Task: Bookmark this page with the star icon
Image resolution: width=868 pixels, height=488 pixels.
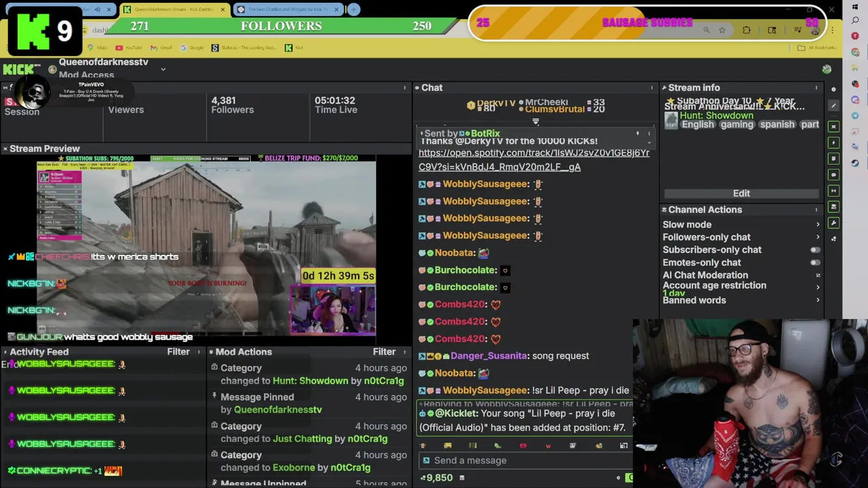Action: click(722, 30)
